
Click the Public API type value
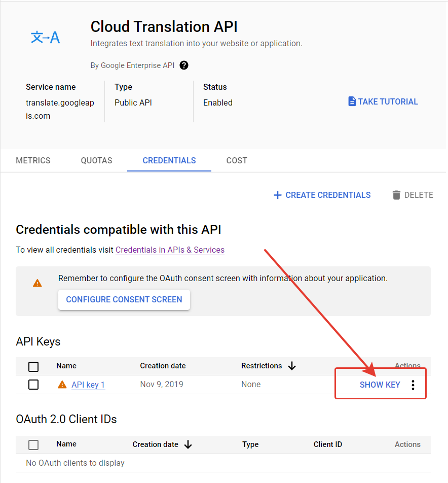[133, 102]
